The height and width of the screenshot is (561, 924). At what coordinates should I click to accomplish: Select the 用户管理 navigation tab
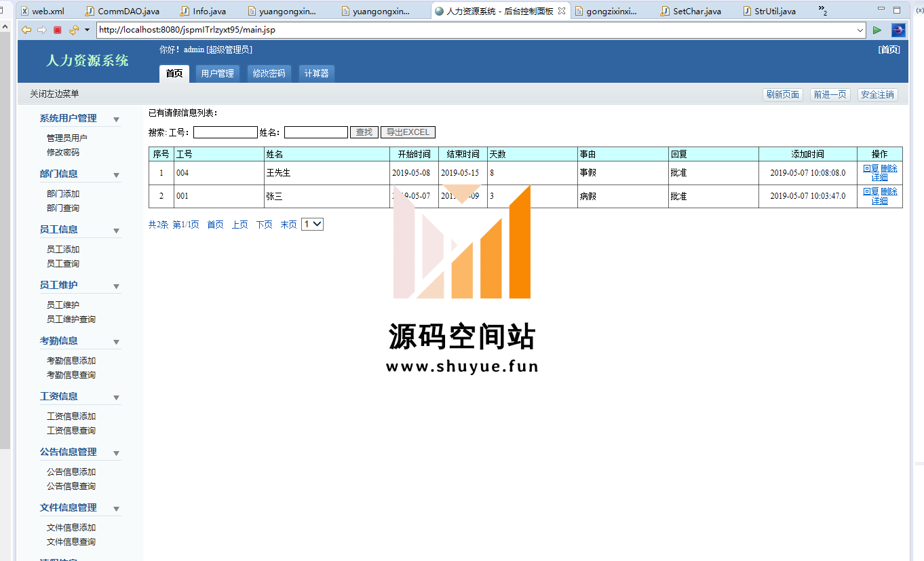(217, 73)
